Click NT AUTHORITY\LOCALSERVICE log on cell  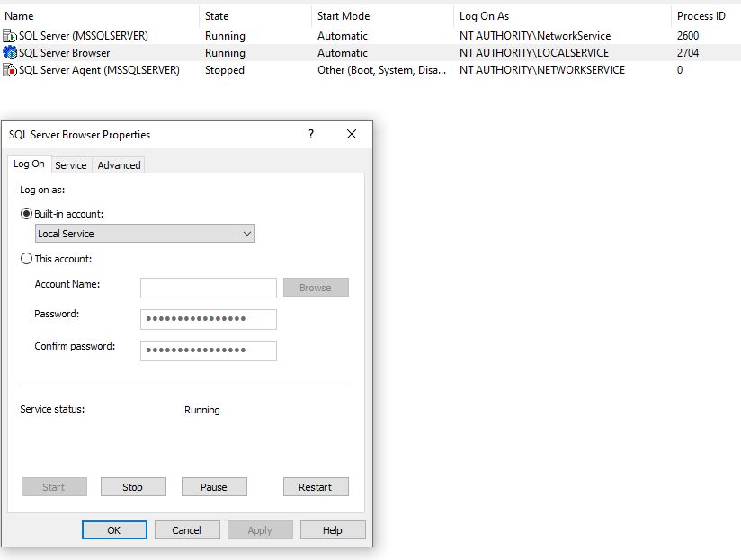[x=534, y=53]
